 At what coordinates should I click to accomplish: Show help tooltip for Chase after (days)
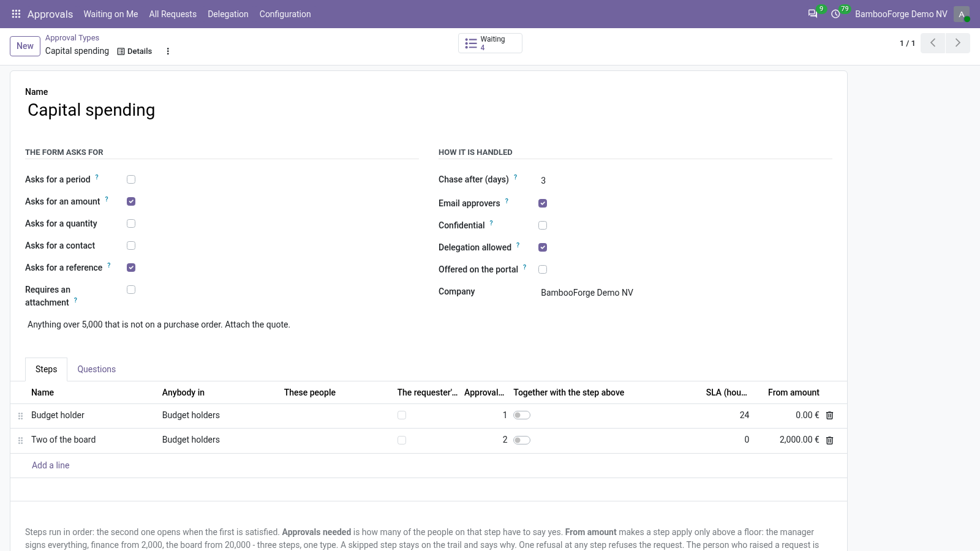[x=515, y=177]
